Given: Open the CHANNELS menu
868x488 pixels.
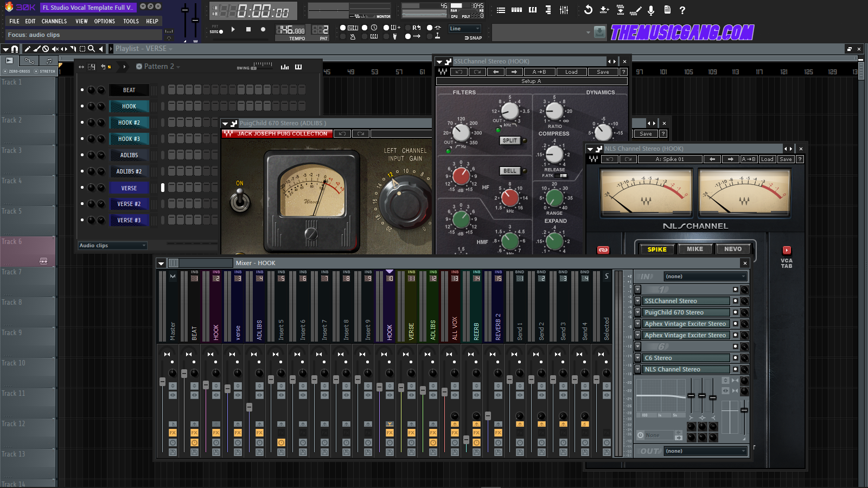Looking at the screenshot, I should pos(54,21).
